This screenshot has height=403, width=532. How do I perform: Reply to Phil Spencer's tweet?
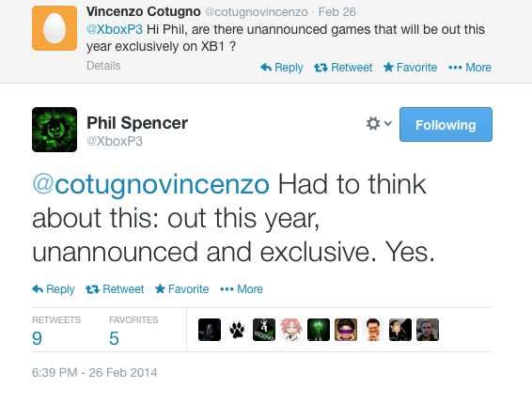pyautogui.click(x=54, y=289)
